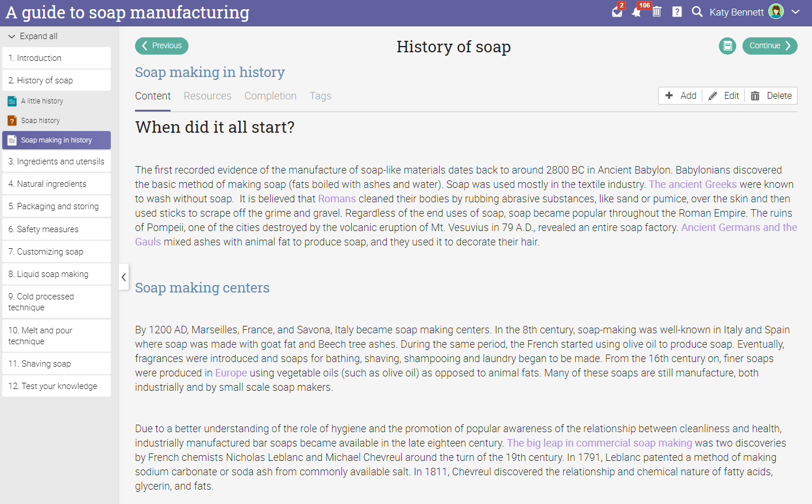Open the messages inbox icon
Image resolution: width=812 pixels, height=504 pixels.
point(617,12)
